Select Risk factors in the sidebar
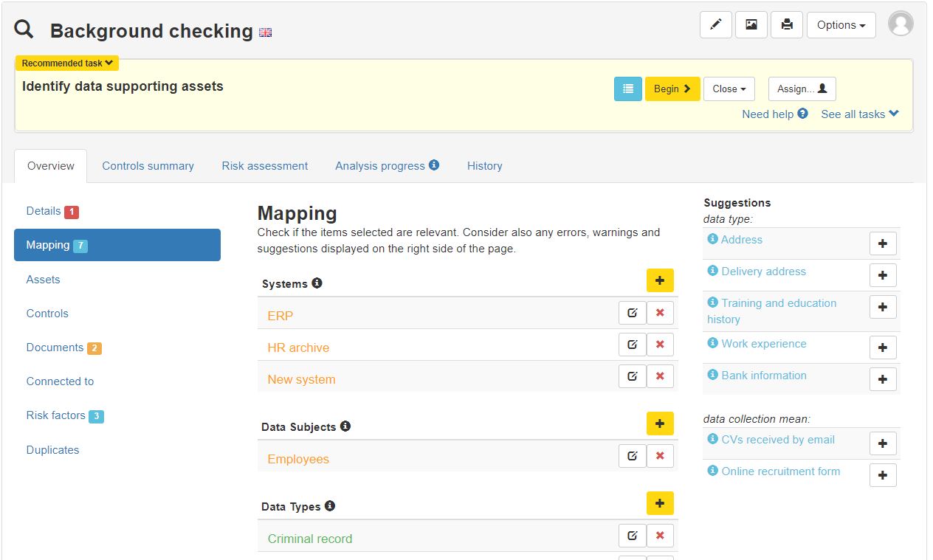933x560 pixels. pos(56,415)
